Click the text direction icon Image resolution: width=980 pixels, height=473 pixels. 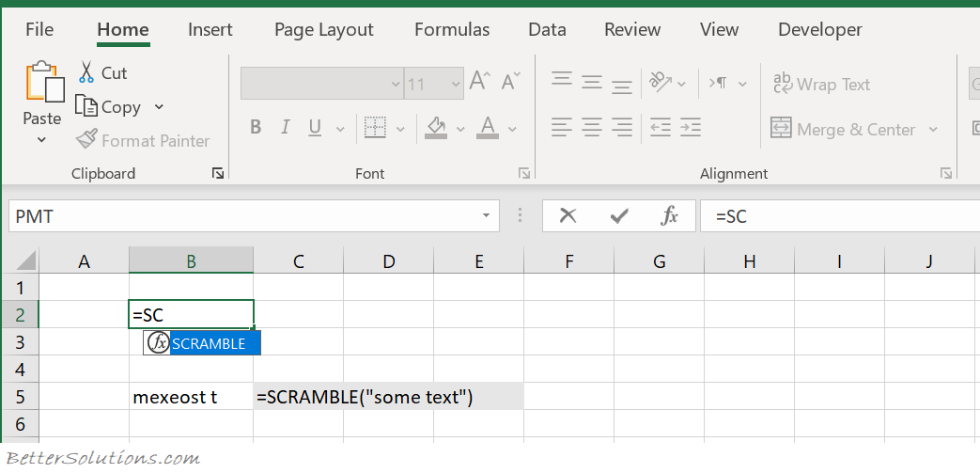pyautogui.click(x=718, y=83)
